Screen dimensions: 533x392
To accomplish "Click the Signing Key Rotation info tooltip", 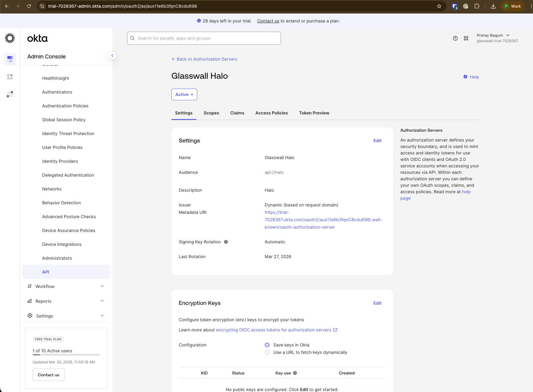I will (x=226, y=242).
